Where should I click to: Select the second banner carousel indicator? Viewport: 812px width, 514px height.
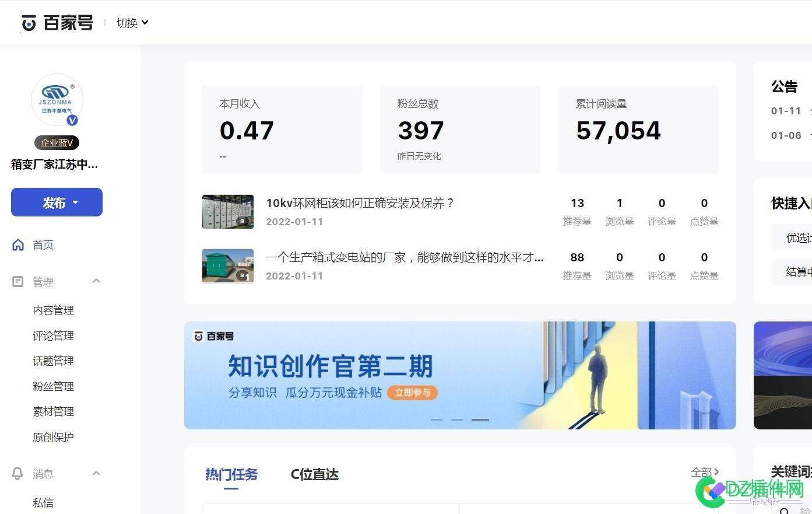(x=457, y=419)
